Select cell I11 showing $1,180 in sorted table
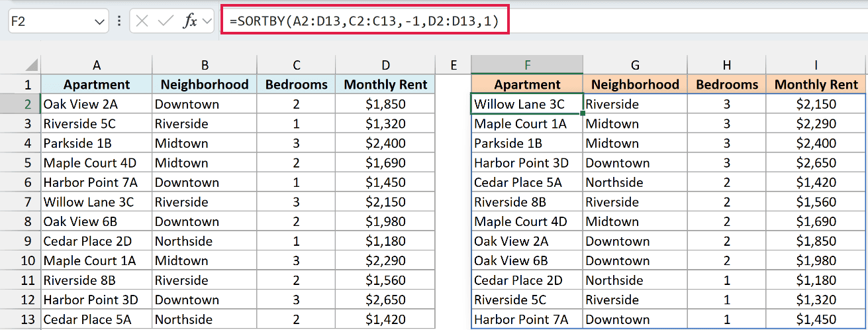868x330 pixels. point(816,280)
